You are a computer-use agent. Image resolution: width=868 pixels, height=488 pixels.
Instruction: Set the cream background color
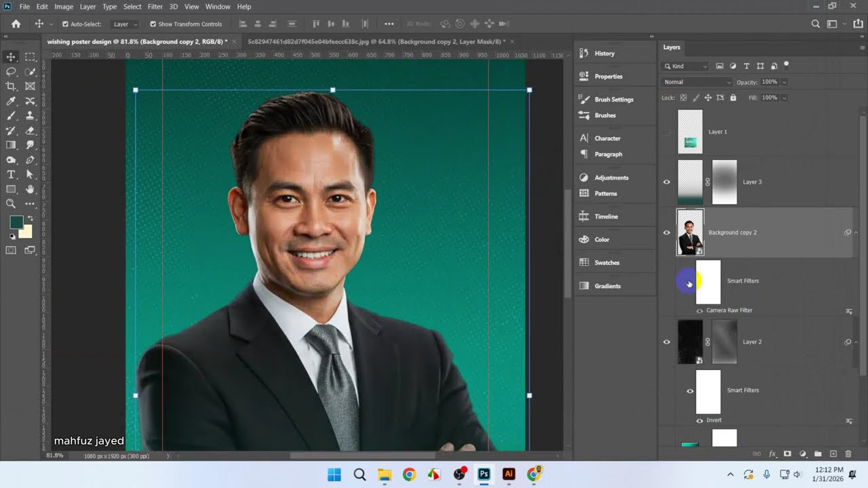[27, 234]
